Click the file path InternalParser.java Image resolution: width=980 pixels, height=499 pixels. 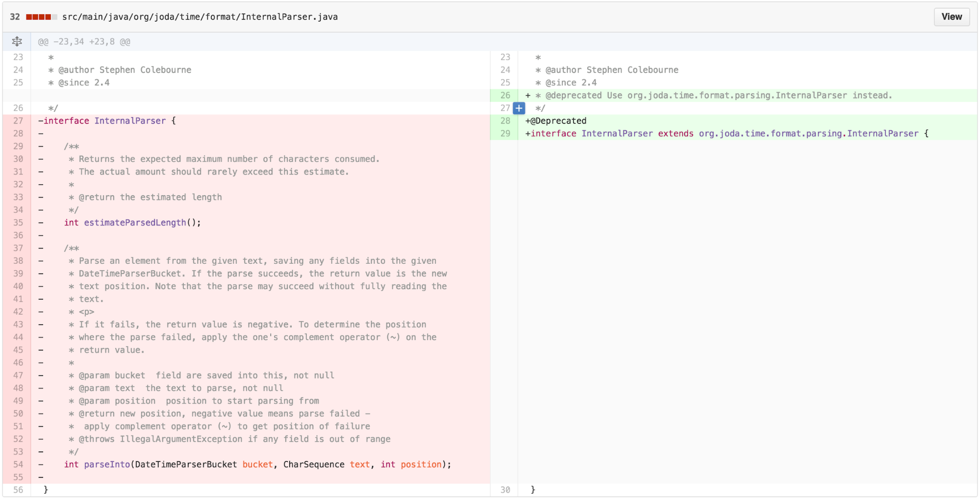(200, 17)
